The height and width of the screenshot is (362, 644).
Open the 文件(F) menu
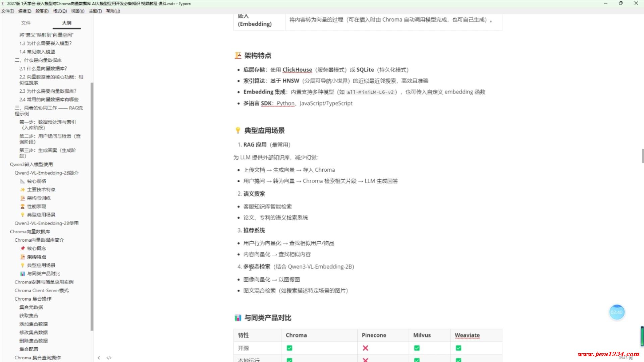(x=7, y=11)
